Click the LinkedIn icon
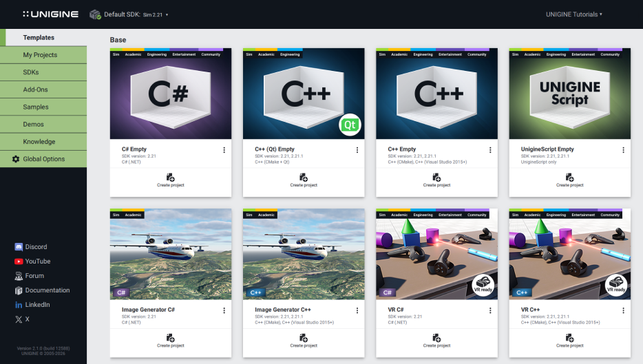 (x=19, y=305)
